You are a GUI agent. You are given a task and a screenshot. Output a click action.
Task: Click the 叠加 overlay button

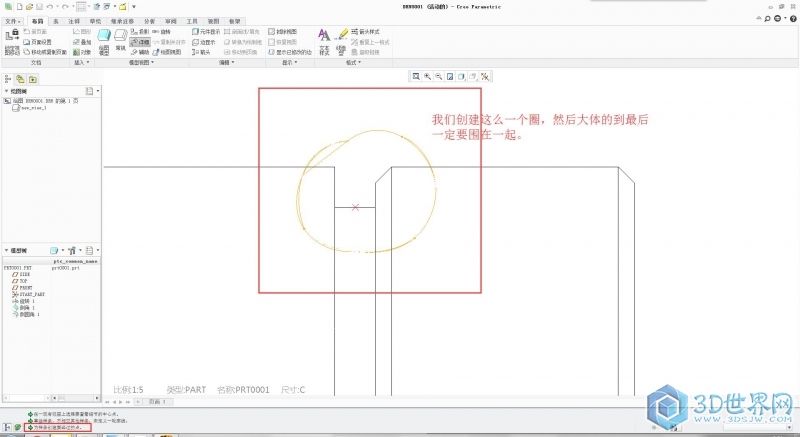[82, 42]
